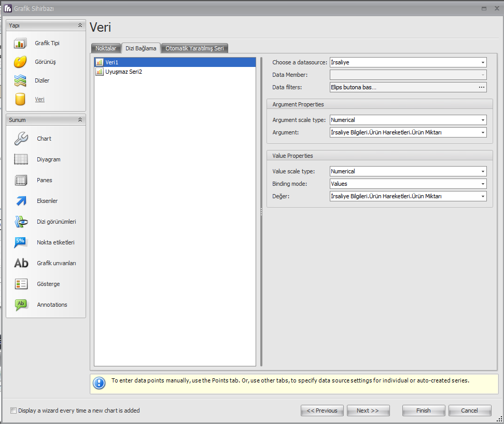Click the Nokta etiketleri label
Viewport: 504px width, 424px height.
click(x=55, y=242)
